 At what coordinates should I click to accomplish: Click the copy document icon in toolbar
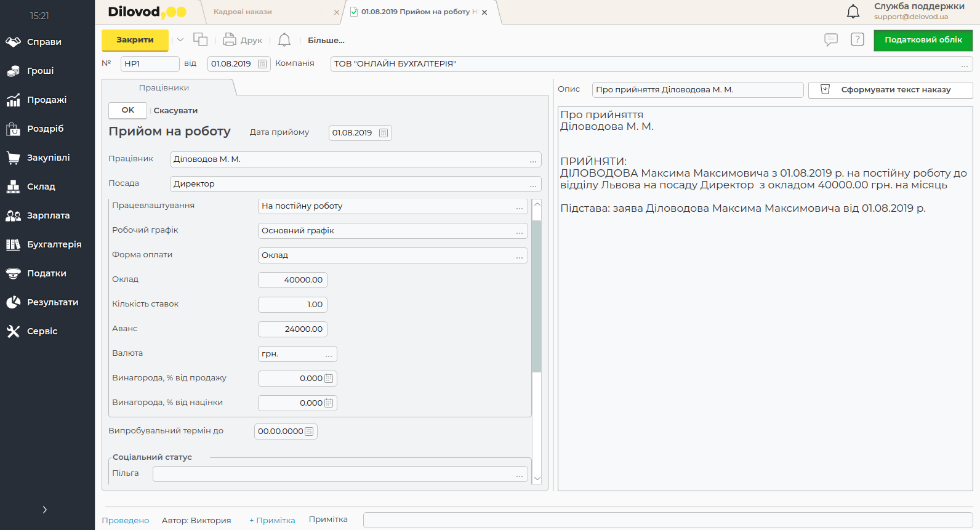pyautogui.click(x=200, y=39)
